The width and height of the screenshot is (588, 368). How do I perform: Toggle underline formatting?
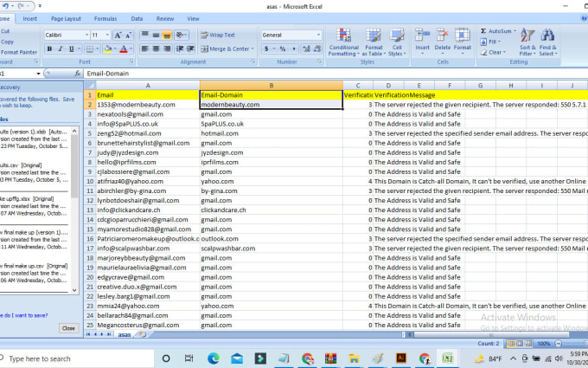(x=71, y=48)
